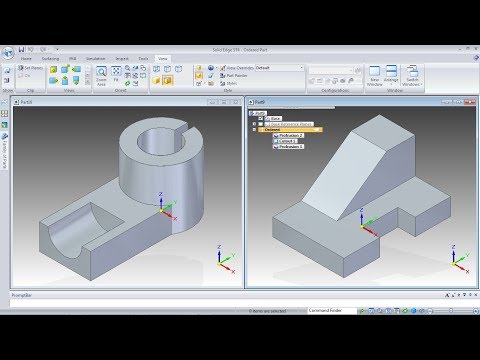Viewport: 480px width, 360px height.
Task: Expand the Views gallery more arrow
Action: pyautogui.click(x=88, y=83)
